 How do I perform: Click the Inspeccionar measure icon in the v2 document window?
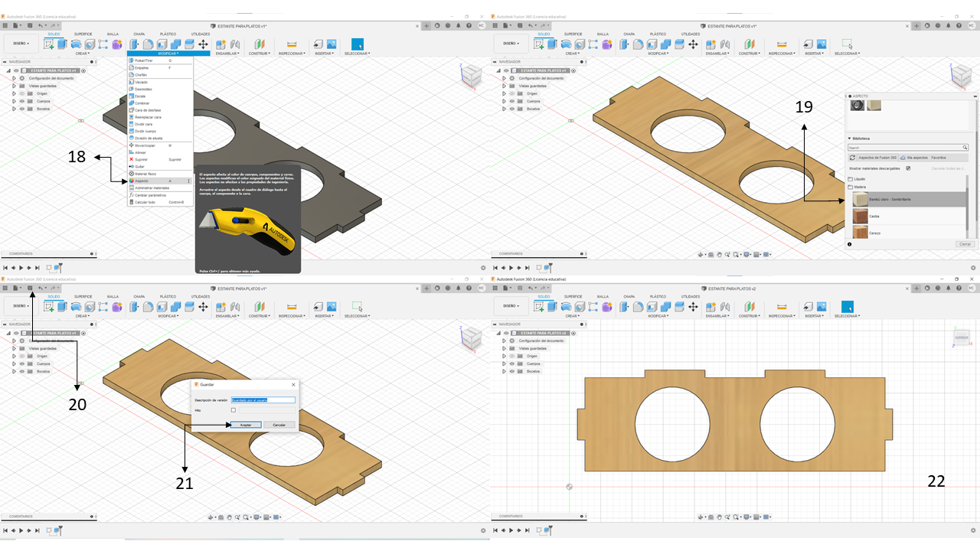click(x=781, y=307)
